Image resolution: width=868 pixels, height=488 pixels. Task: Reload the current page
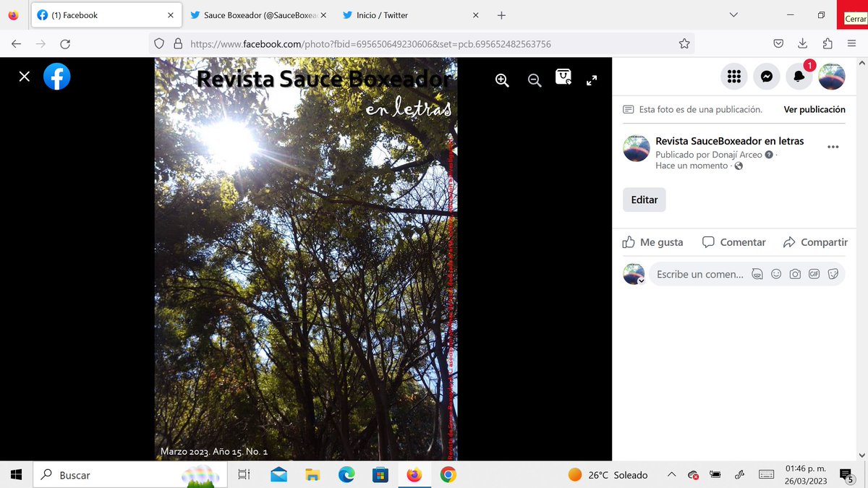tap(65, 44)
